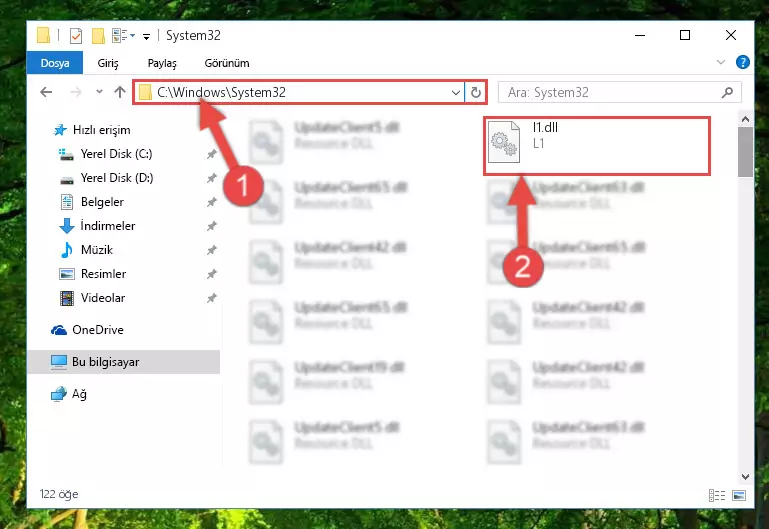
Task: Click the pin icon beside Yerel Disk (C:)
Action: coord(211,154)
